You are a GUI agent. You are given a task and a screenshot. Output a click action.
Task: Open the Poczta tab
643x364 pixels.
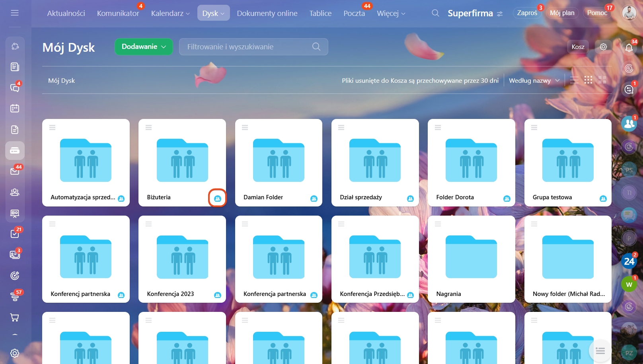point(354,13)
